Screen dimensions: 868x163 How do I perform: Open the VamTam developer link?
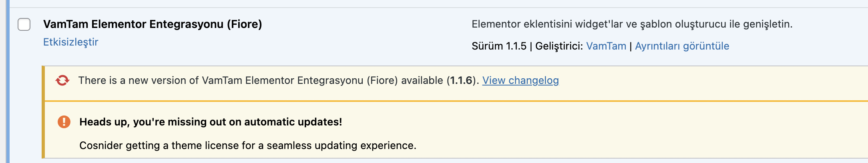pyautogui.click(x=606, y=46)
